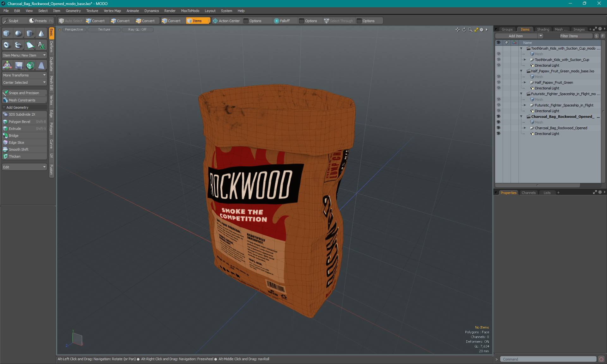Open the Vertex Map menu
607x364 pixels.
pos(112,11)
